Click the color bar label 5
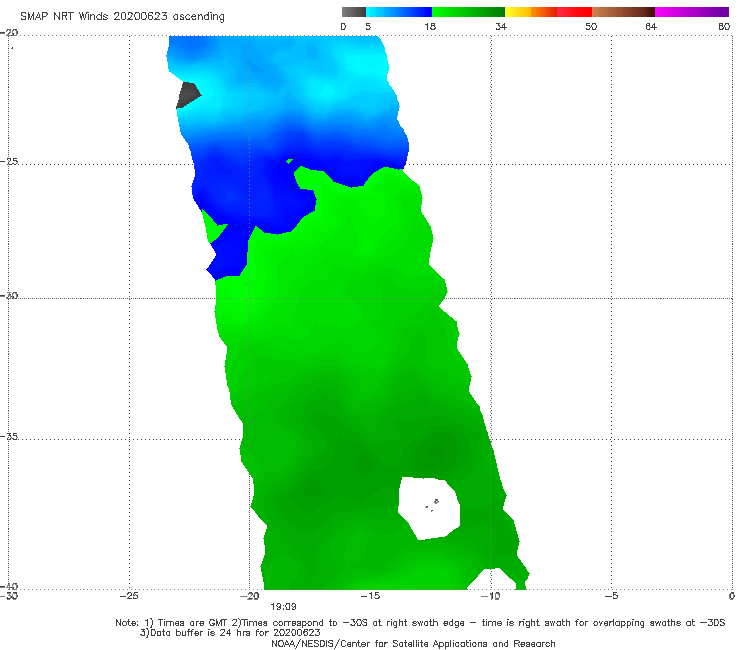This screenshot has width=740, height=650. (x=368, y=26)
